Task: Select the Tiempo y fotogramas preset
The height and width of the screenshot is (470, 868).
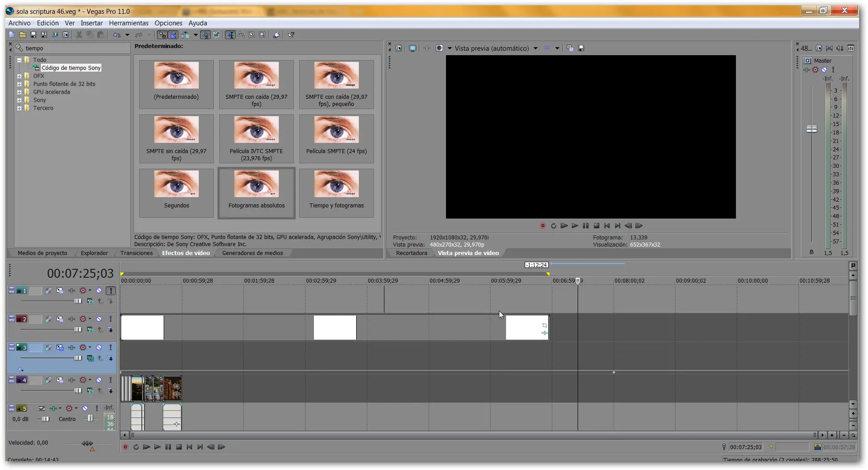Action: (337, 193)
